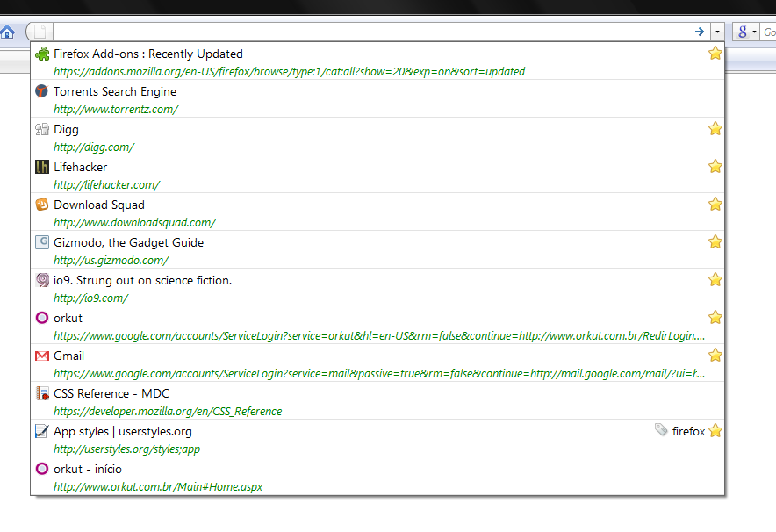Click the bookmark star on io9 row

point(715,280)
